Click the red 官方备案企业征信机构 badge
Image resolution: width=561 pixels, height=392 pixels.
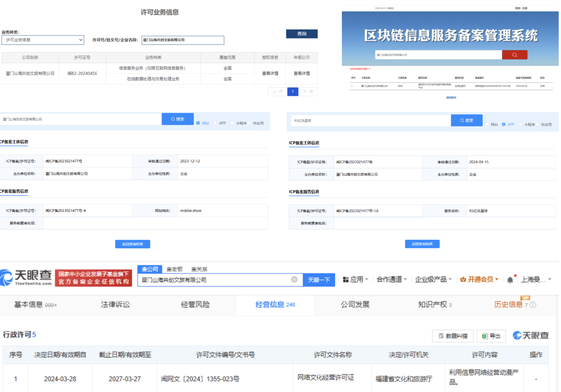coord(93,278)
